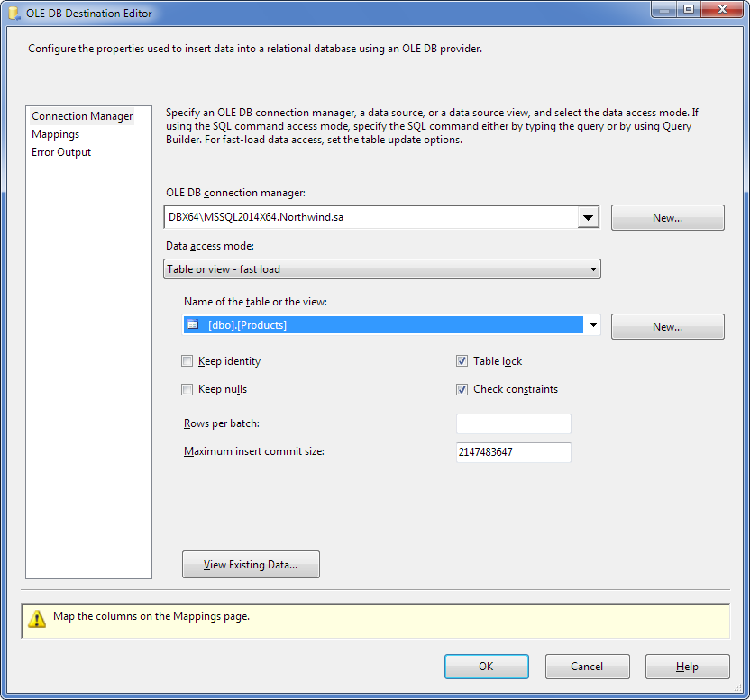The image size is (750, 700).
Task: Uncheck the Table lock checkbox
Action: click(x=462, y=361)
